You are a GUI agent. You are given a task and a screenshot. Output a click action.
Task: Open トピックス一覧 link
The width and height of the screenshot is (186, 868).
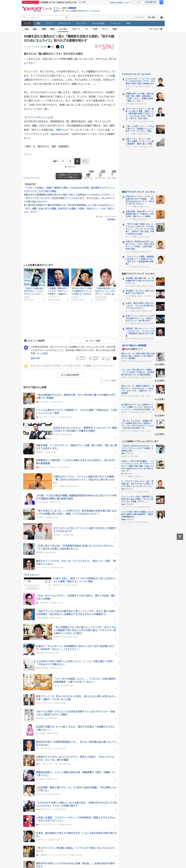tap(155, 29)
